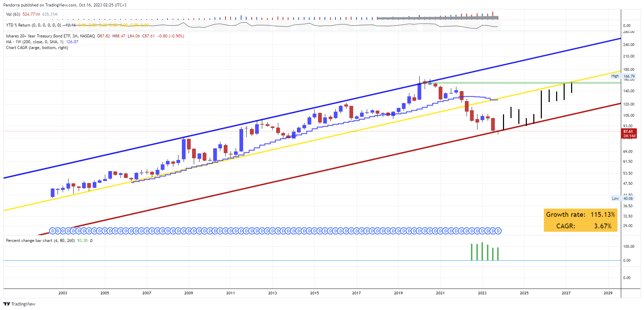Click the Growth rate 115.13% value
The width and height of the screenshot is (644, 310).
point(603,215)
